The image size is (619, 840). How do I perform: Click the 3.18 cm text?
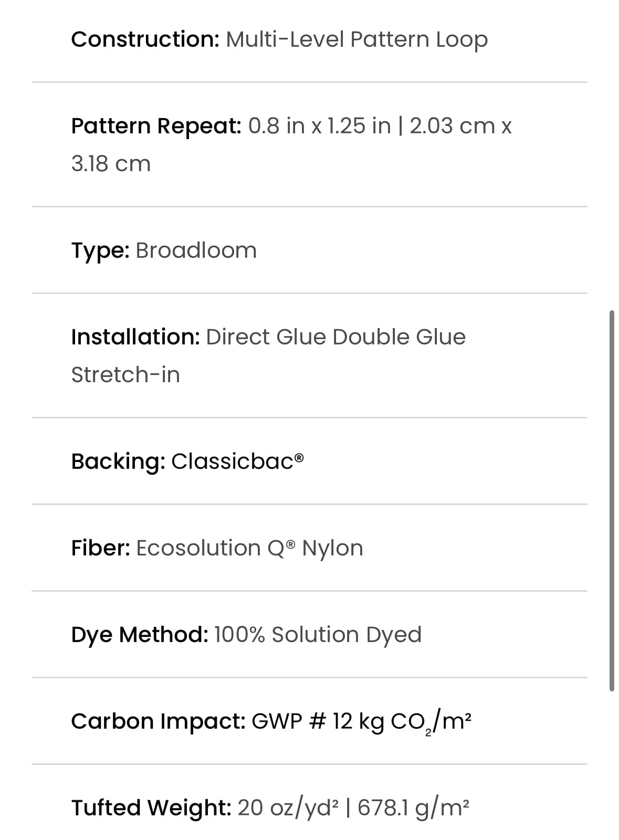pyautogui.click(x=111, y=164)
